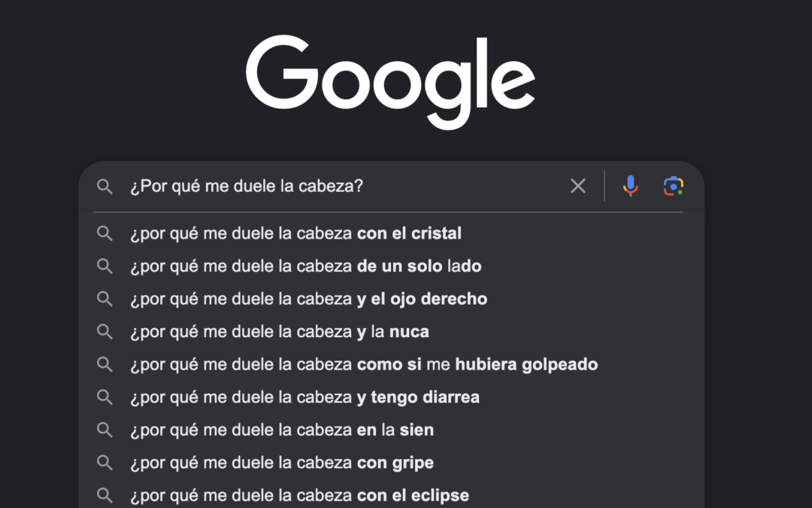Open Google Lens camera search
This screenshot has height=508, width=812.
pos(674,186)
